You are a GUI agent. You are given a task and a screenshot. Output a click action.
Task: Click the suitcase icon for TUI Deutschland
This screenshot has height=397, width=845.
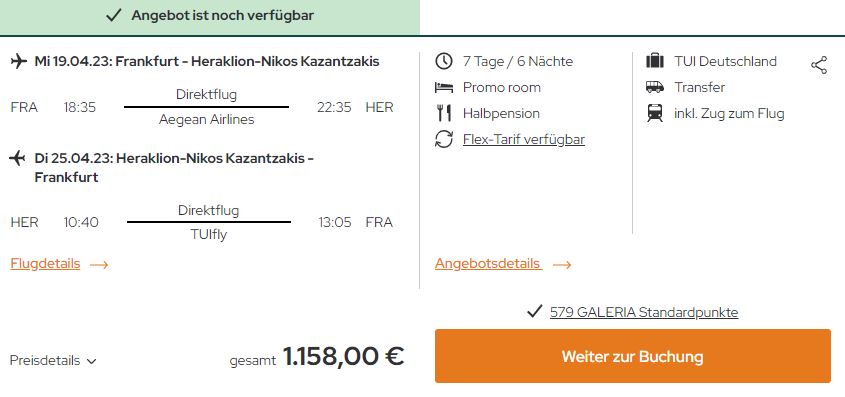point(655,61)
